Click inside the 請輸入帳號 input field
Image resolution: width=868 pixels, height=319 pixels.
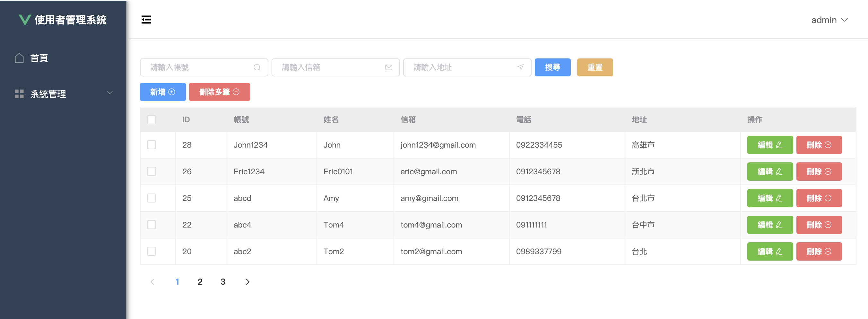click(195, 67)
